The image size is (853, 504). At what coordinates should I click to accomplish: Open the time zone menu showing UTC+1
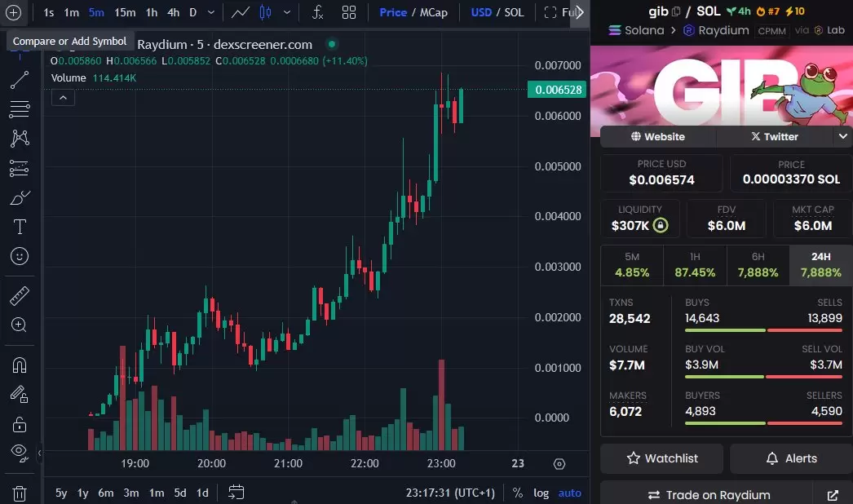coord(450,493)
